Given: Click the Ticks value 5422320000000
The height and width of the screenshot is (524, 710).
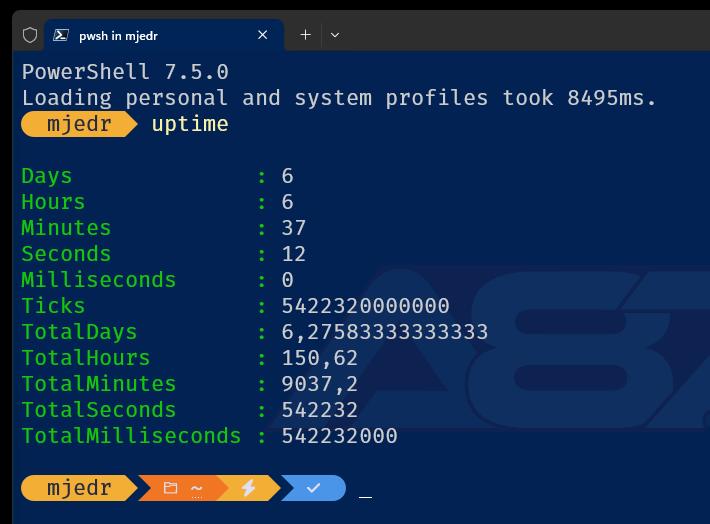Looking at the screenshot, I should [365, 306].
